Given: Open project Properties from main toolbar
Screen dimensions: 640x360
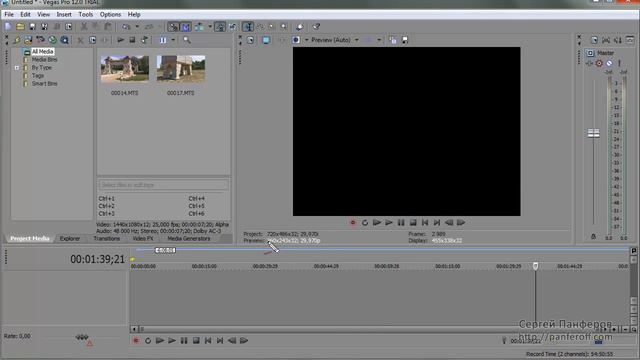Looking at the screenshot, I should 69,27.
